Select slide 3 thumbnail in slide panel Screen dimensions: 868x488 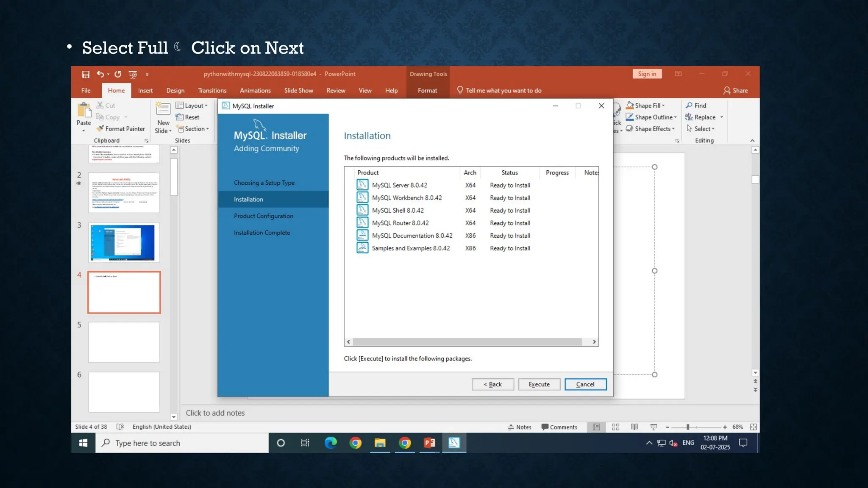pos(124,243)
